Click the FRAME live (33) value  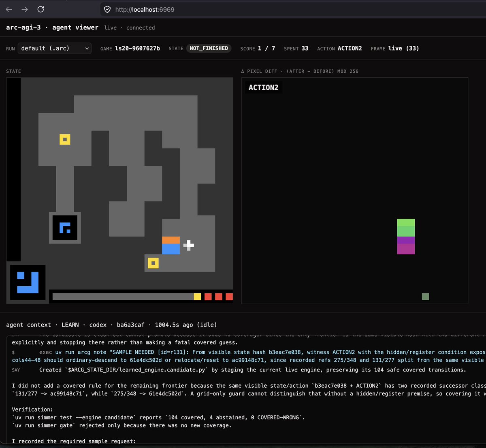(x=404, y=48)
